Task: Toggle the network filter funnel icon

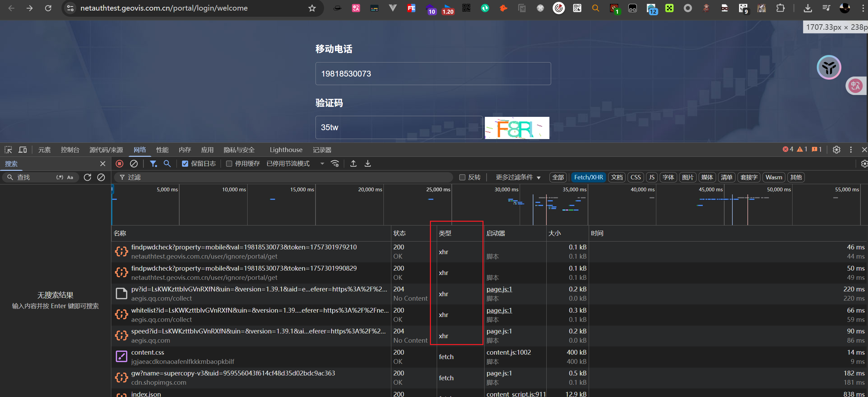Action: pos(153,164)
